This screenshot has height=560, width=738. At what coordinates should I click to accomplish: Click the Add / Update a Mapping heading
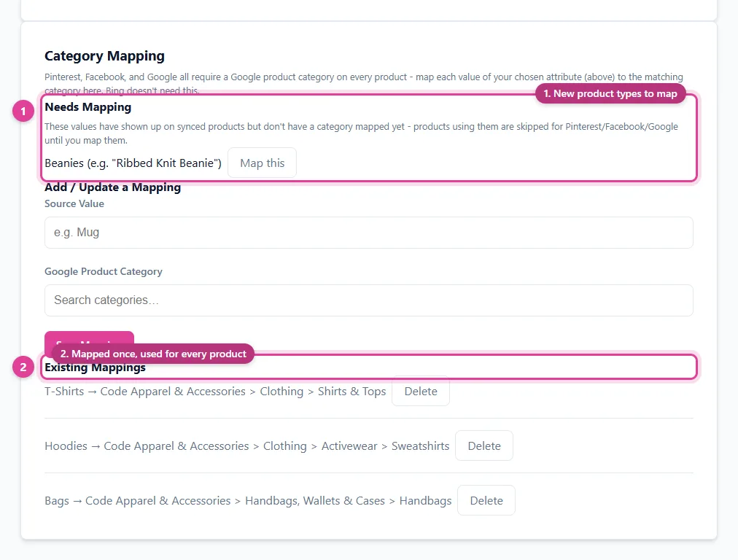pyautogui.click(x=112, y=187)
